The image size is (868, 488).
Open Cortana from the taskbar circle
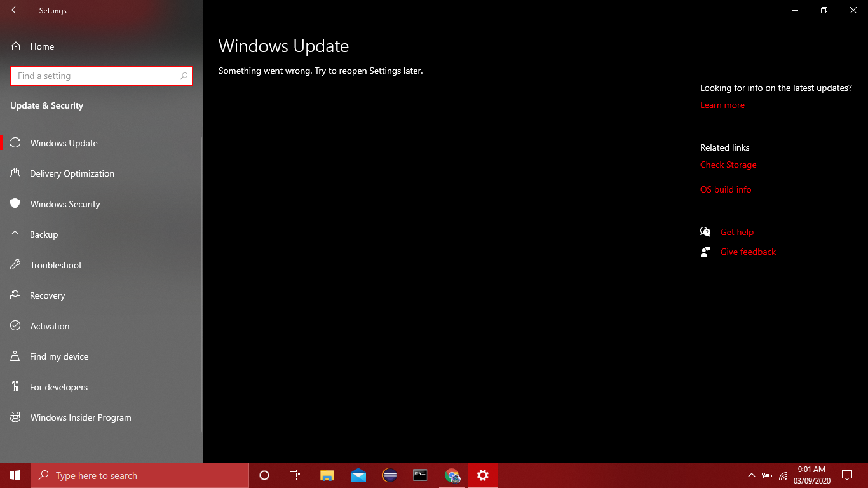point(264,475)
